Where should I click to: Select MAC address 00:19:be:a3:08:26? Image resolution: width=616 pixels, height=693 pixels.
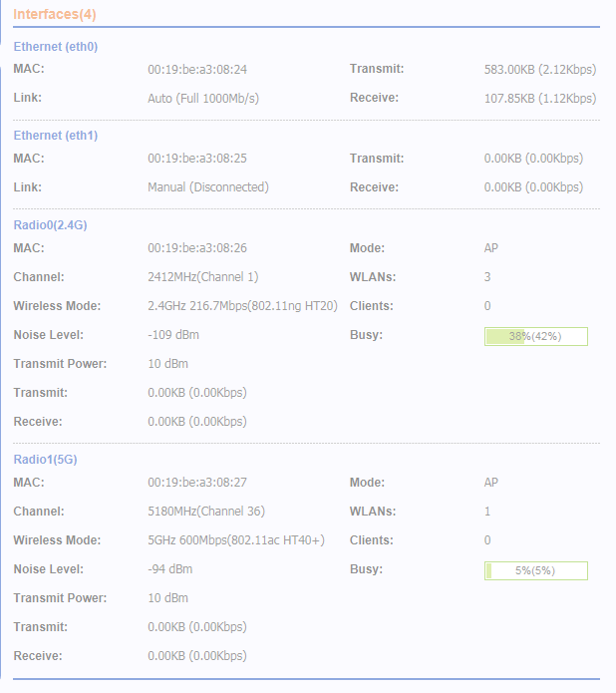click(x=197, y=248)
